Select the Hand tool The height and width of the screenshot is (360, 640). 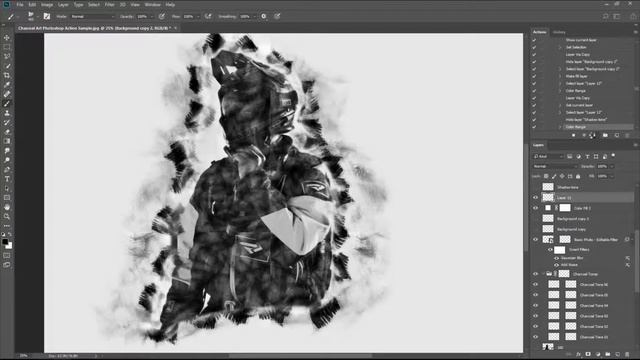[7, 207]
